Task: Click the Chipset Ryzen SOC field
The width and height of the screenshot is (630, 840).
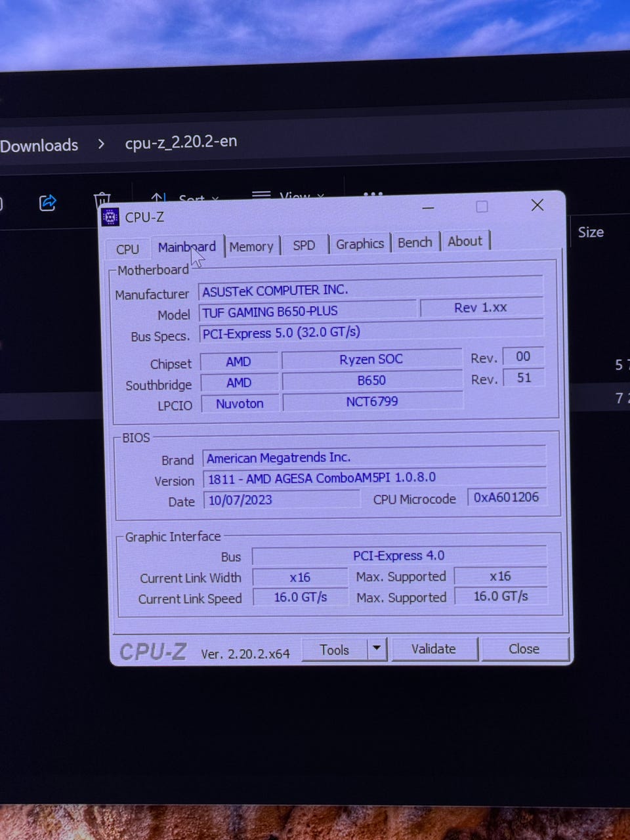Action: tap(371, 359)
